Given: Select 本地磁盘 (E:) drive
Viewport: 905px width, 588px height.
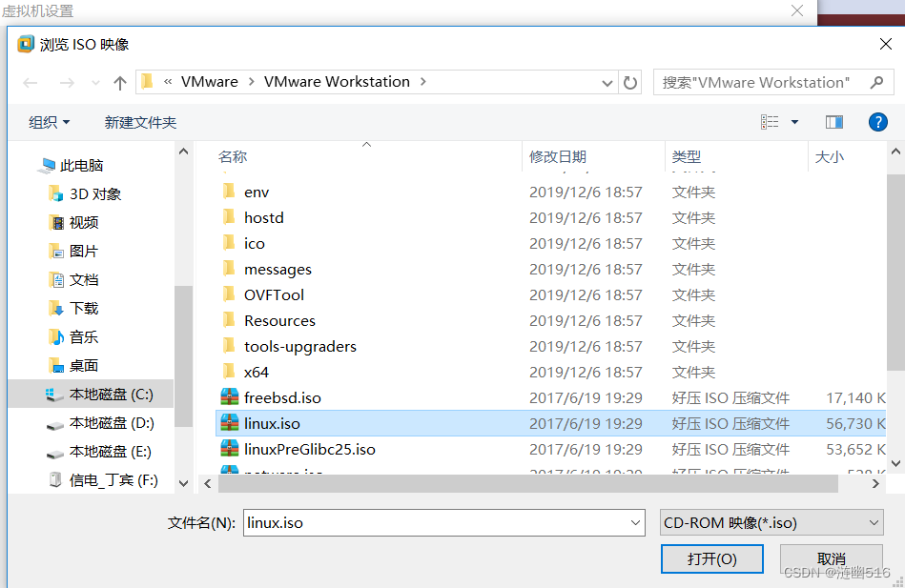Looking at the screenshot, I should (99, 451).
